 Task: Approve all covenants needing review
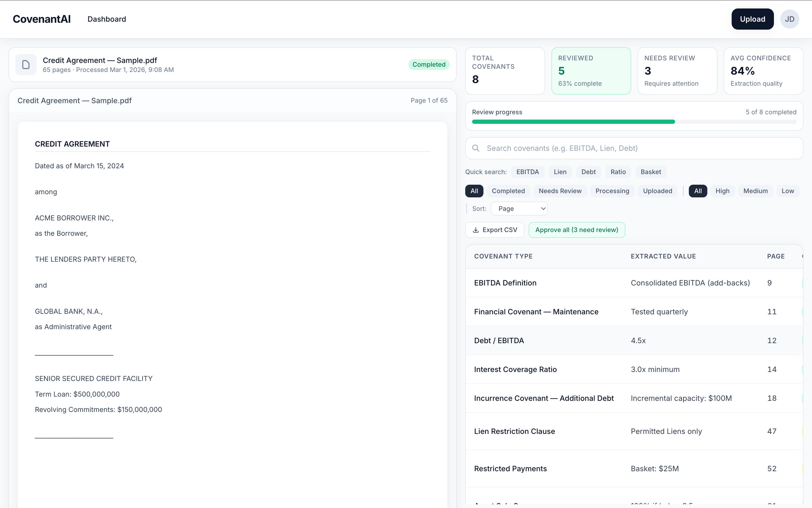(x=577, y=230)
